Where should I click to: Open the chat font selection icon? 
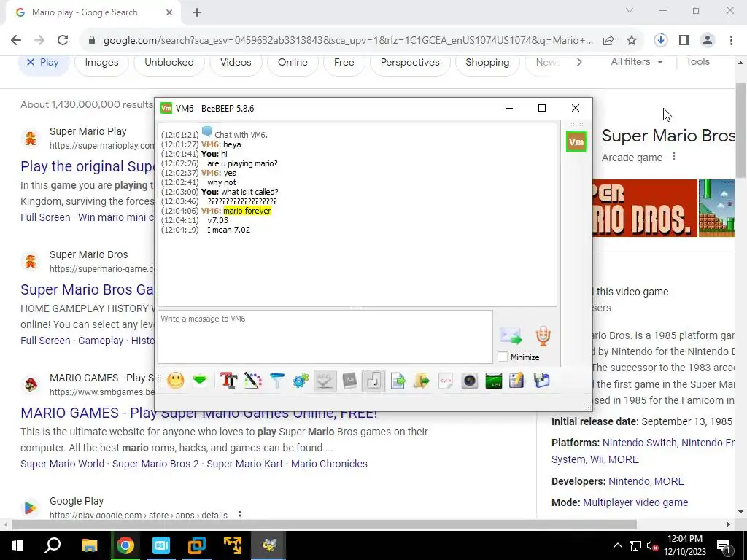tap(228, 381)
